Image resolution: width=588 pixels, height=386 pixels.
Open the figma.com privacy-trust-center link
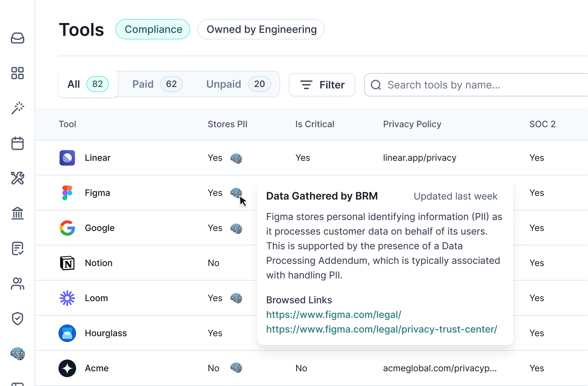(x=382, y=329)
